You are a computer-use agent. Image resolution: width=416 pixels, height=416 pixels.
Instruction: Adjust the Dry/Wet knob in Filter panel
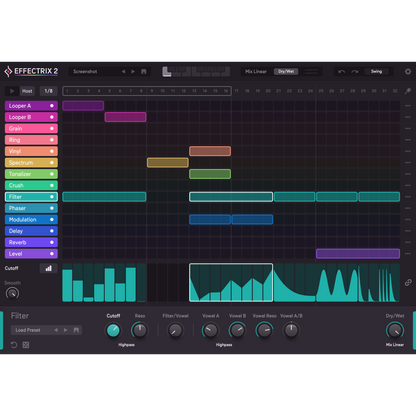(395, 330)
